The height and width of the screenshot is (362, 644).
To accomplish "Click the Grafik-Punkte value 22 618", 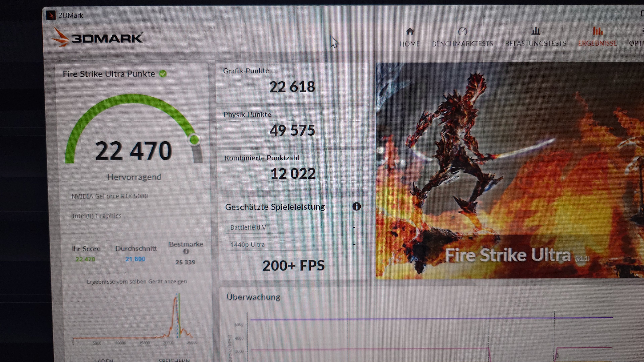I will tap(292, 87).
